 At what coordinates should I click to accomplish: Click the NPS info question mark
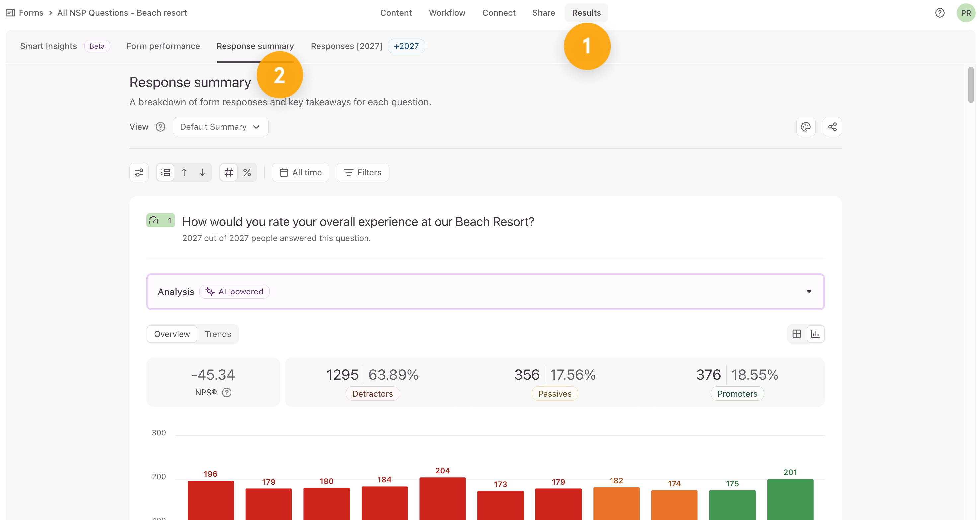[227, 392]
